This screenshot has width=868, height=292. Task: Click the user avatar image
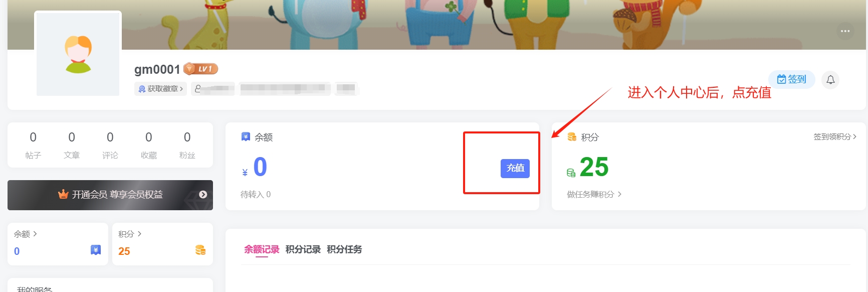[78, 54]
